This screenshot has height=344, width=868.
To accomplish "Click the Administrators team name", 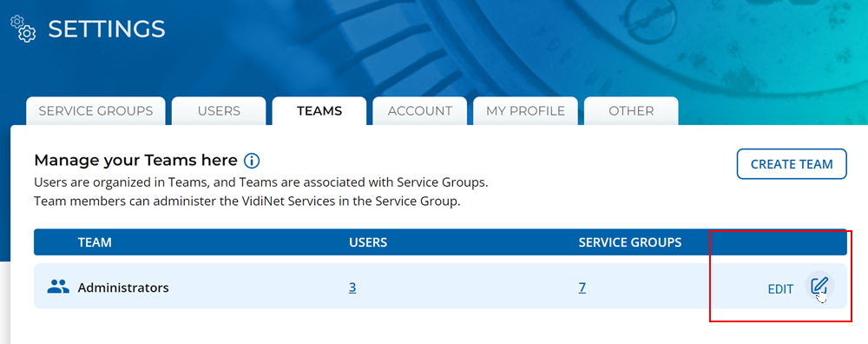I will coord(123,288).
